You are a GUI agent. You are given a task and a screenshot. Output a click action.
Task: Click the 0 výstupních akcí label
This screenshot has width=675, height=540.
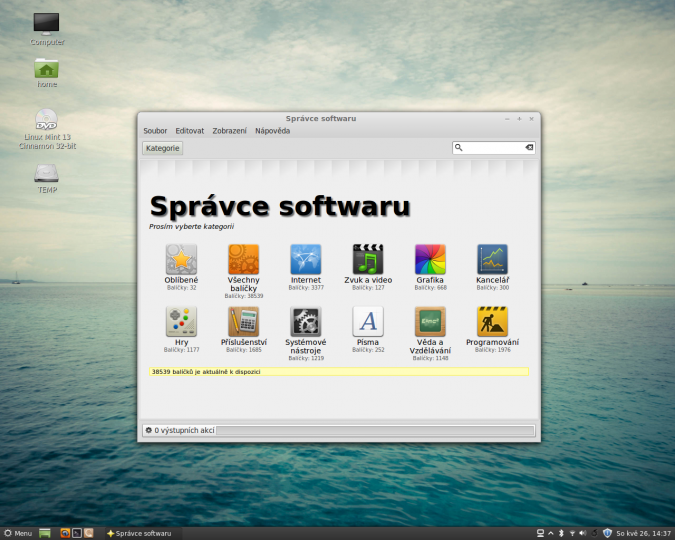click(x=184, y=430)
